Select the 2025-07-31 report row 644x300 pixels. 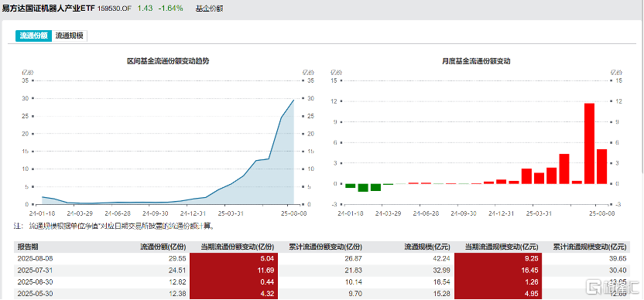(x=322, y=271)
